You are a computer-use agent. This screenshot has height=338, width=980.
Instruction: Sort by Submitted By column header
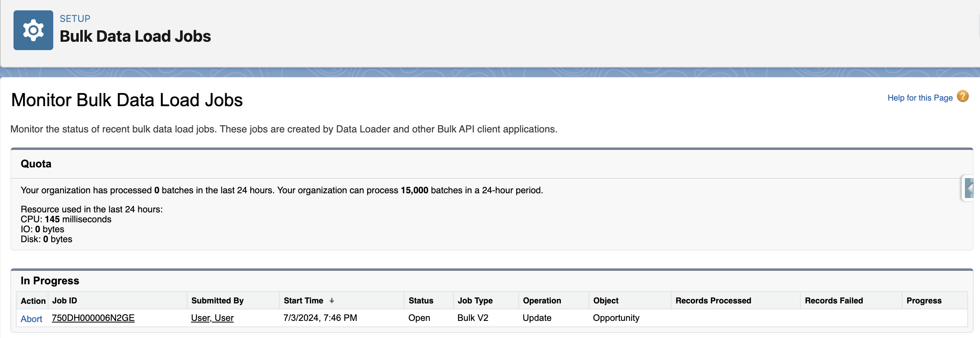point(217,301)
